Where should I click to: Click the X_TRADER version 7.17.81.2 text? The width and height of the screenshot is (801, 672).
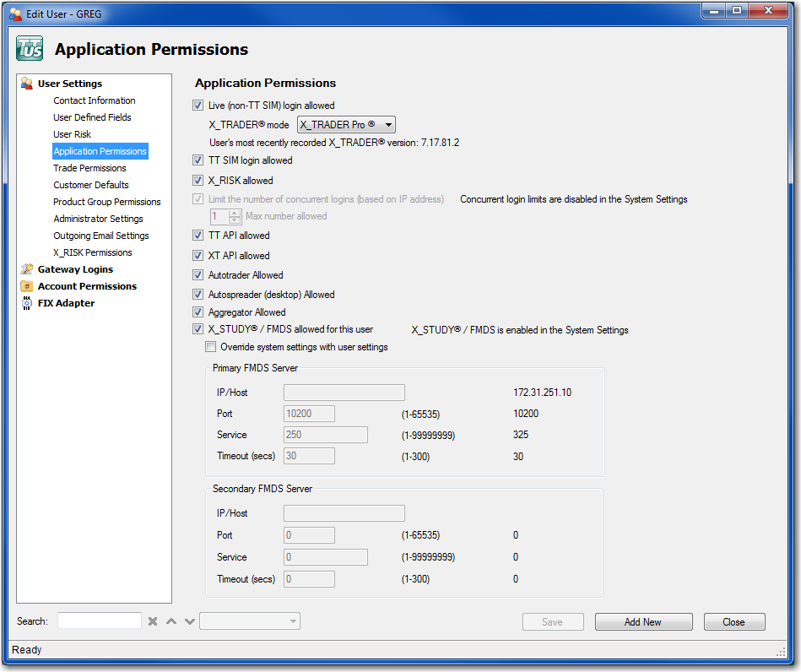pyautogui.click(x=440, y=143)
